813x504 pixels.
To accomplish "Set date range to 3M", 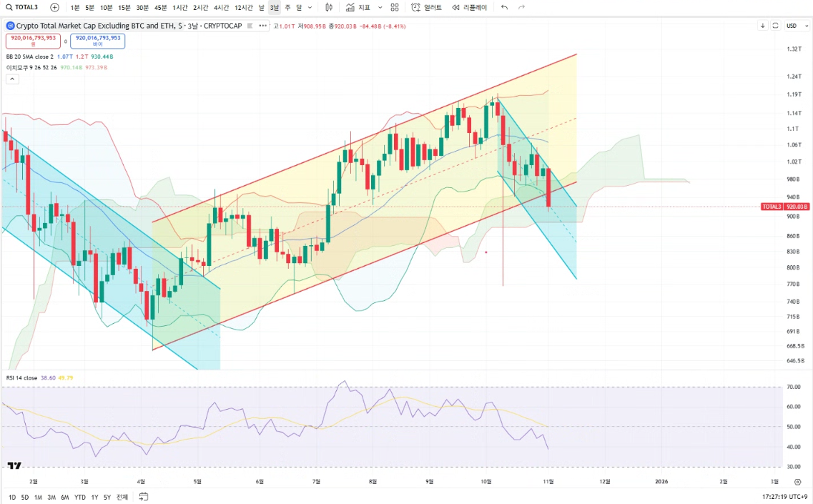I will [52, 498].
